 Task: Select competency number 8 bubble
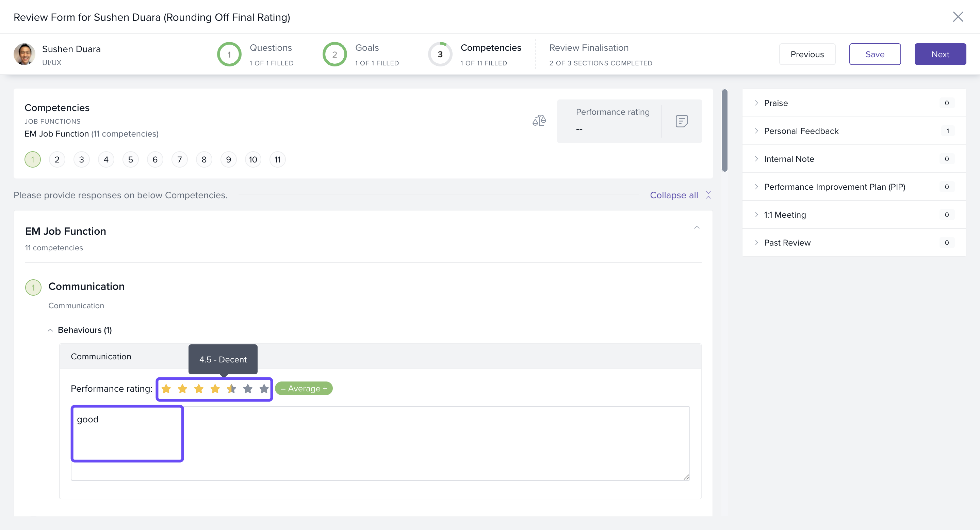pos(204,159)
